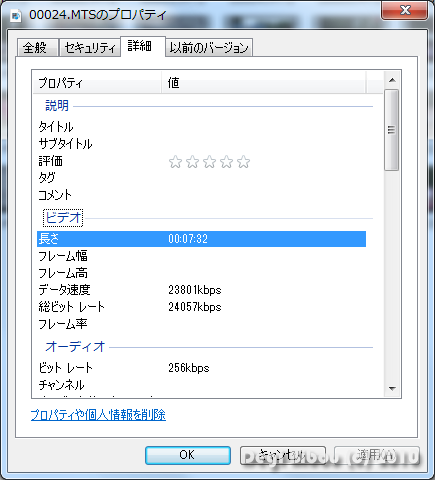This screenshot has width=435, height=480.
Task: Set rating to first star
Action: click(175, 162)
